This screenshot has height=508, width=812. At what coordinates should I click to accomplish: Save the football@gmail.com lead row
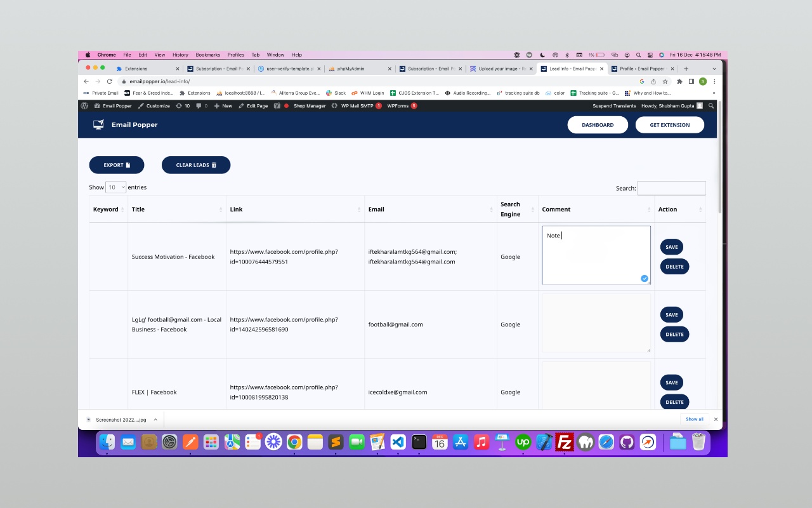coord(671,315)
